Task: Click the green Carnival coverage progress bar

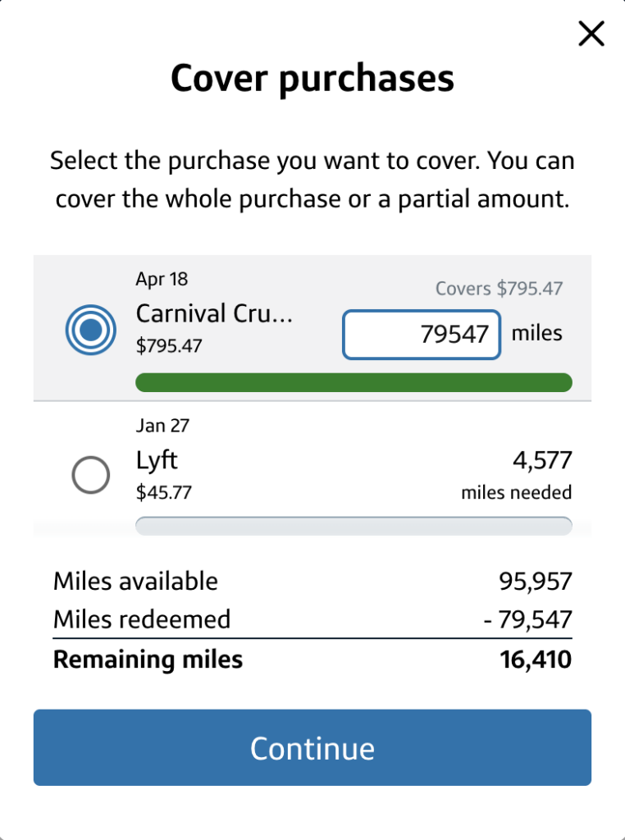Action: (x=354, y=382)
